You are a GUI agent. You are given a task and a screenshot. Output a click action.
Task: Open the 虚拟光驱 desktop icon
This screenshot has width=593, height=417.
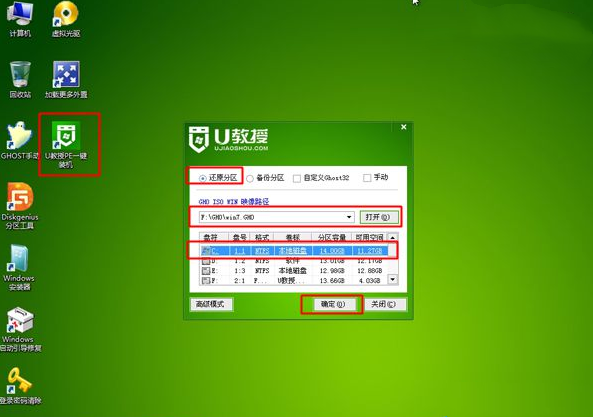click(x=66, y=19)
